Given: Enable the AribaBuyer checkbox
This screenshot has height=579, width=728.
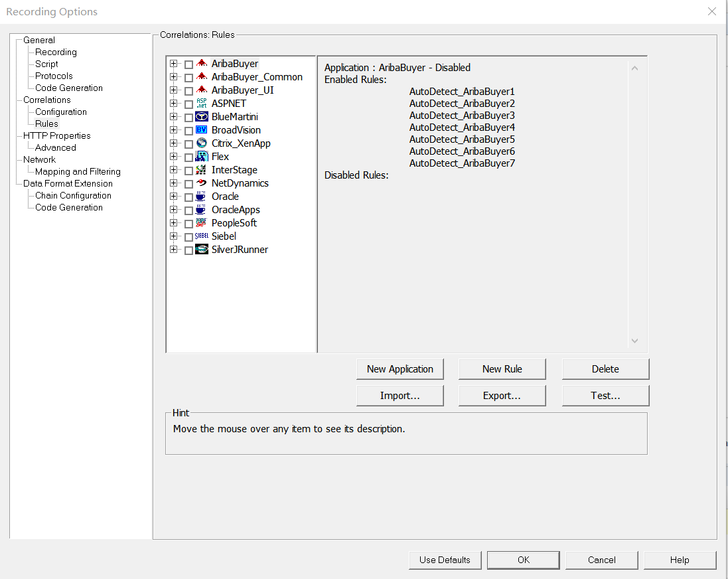Looking at the screenshot, I should [188, 64].
